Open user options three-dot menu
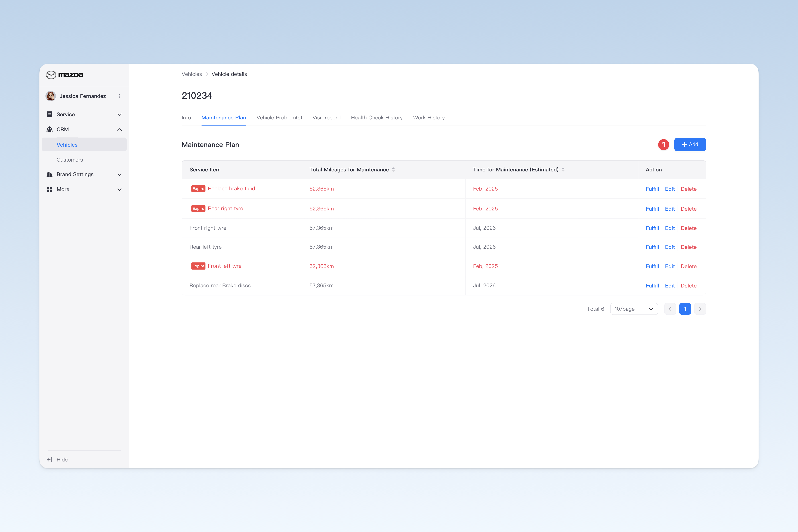Screen dimensions: 798x532 point(119,96)
